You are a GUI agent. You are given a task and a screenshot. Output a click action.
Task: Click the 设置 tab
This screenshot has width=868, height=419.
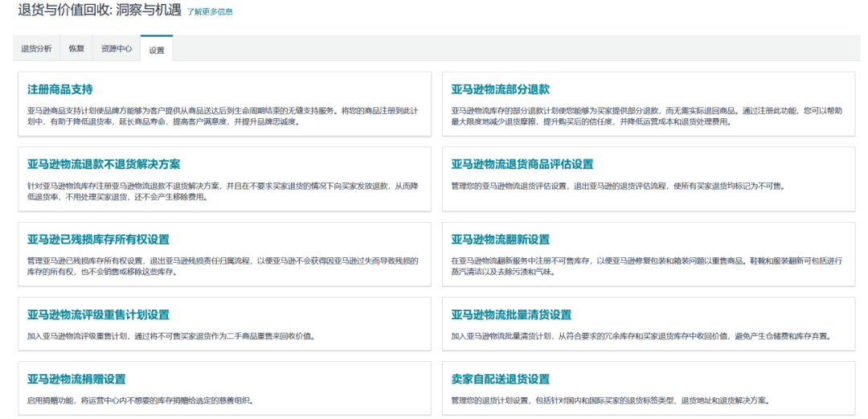[x=156, y=49]
